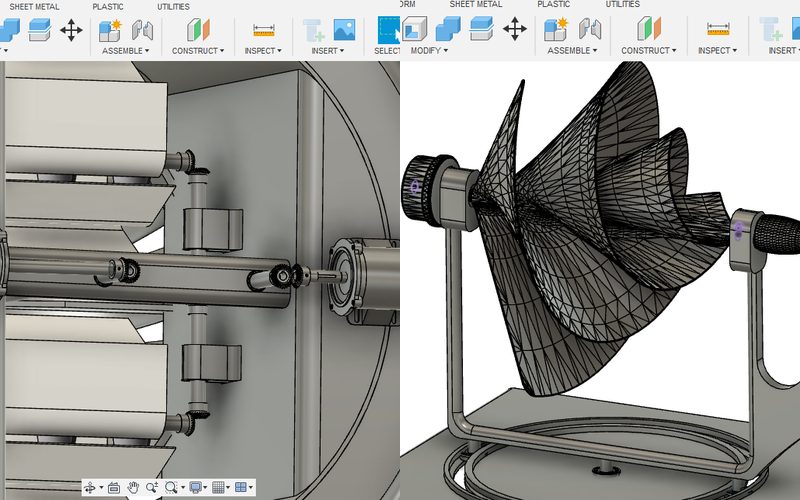Image resolution: width=800 pixels, height=500 pixels.
Task: Click Insert image/canvas icon in left window
Action: pos(344,30)
